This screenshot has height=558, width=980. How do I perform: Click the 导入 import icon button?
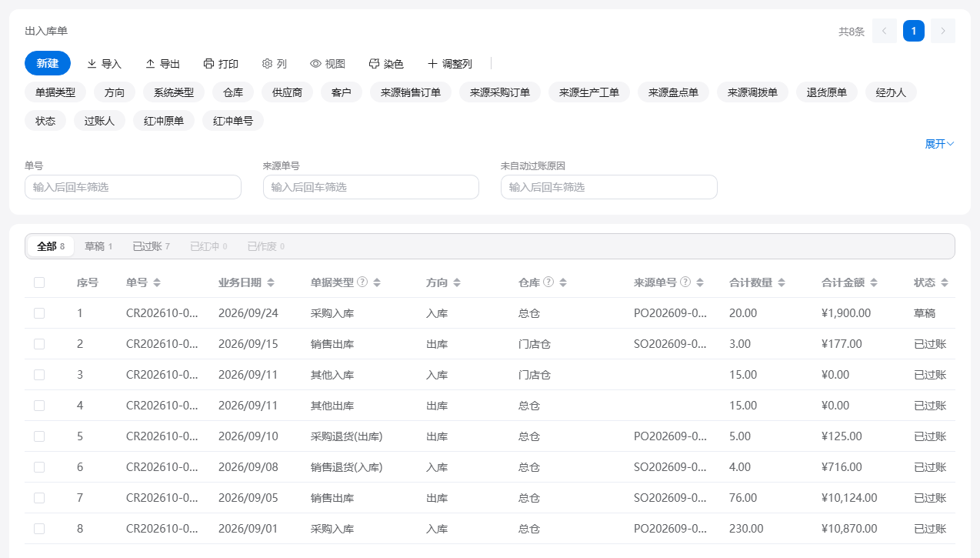104,64
